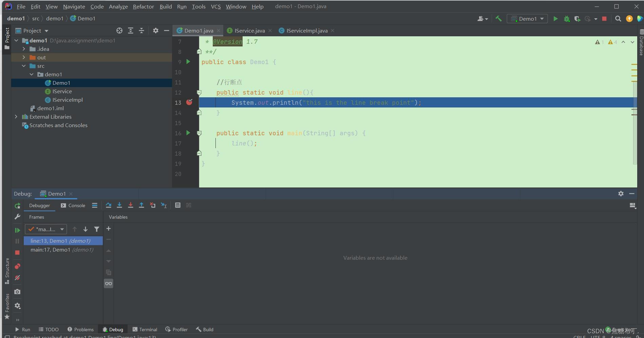The image size is (644, 338).
Task: Stop the running process in top toolbar
Action: tap(604, 19)
